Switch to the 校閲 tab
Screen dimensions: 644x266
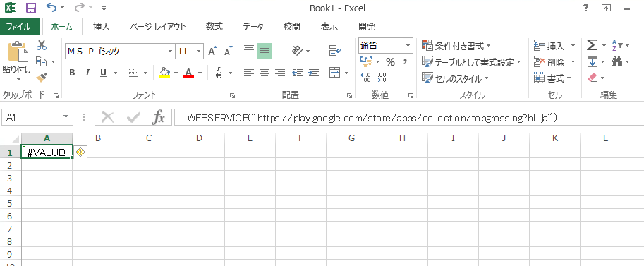(291, 27)
